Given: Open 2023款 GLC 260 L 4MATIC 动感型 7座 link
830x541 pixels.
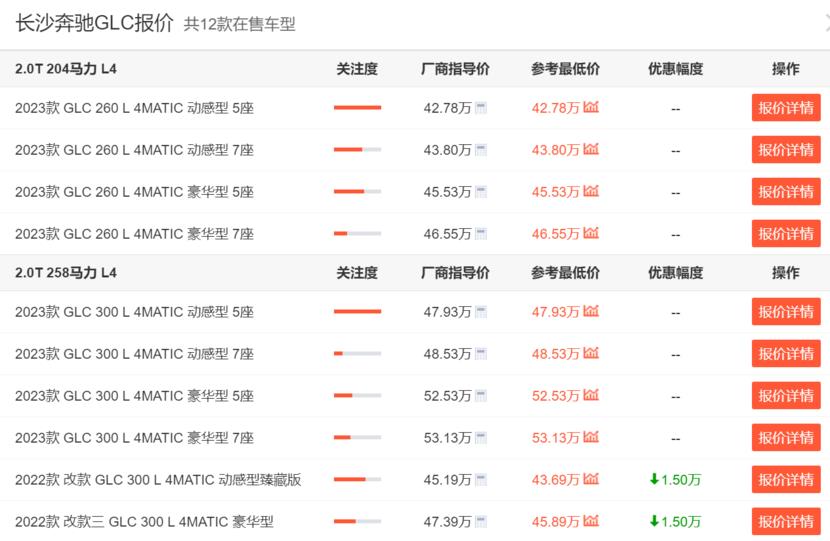Looking at the screenshot, I should pyautogui.click(x=134, y=150).
